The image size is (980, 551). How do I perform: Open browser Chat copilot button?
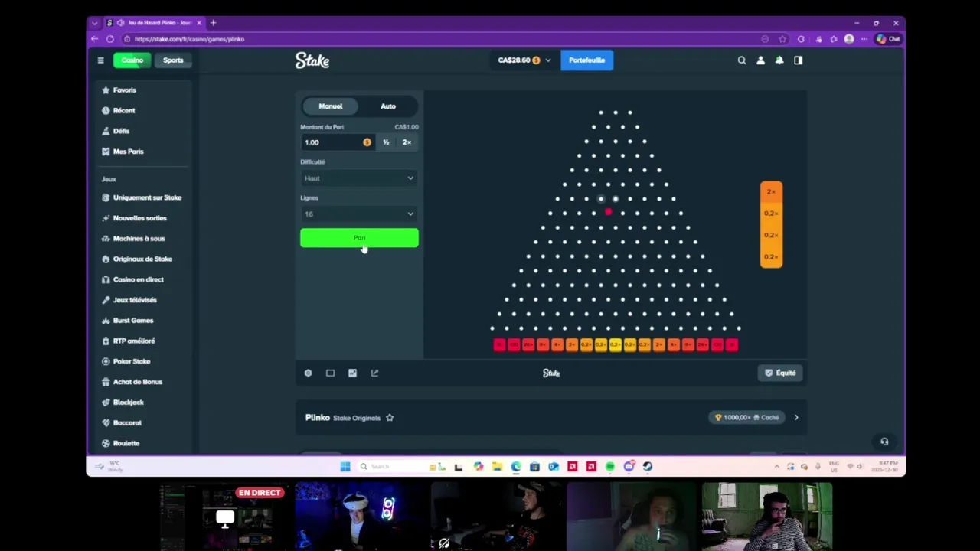tap(888, 39)
